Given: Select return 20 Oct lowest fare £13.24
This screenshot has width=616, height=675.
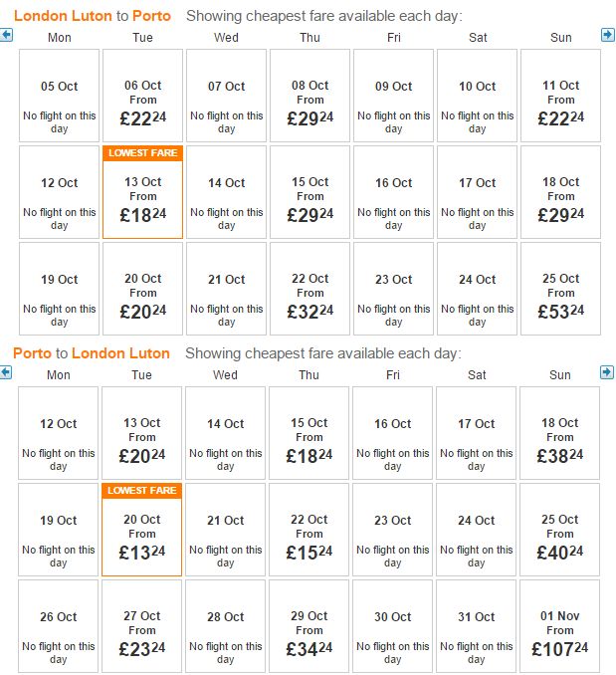Looking at the screenshot, I should tap(142, 530).
